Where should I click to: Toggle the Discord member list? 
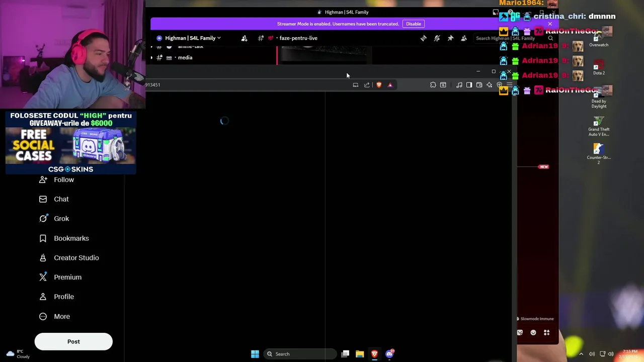pyautogui.click(x=464, y=38)
